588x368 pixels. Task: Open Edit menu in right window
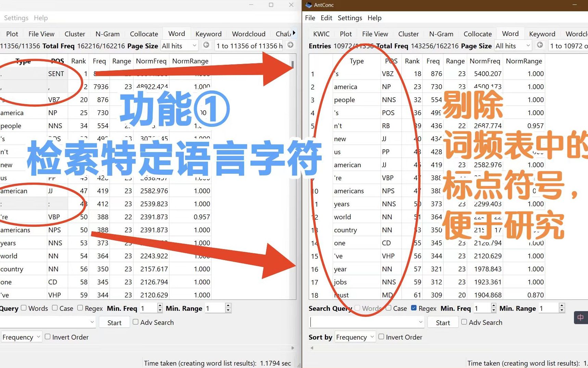tap(327, 18)
